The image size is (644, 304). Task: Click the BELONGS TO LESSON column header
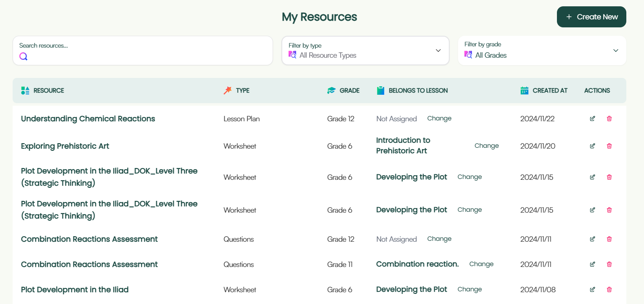pos(418,91)
